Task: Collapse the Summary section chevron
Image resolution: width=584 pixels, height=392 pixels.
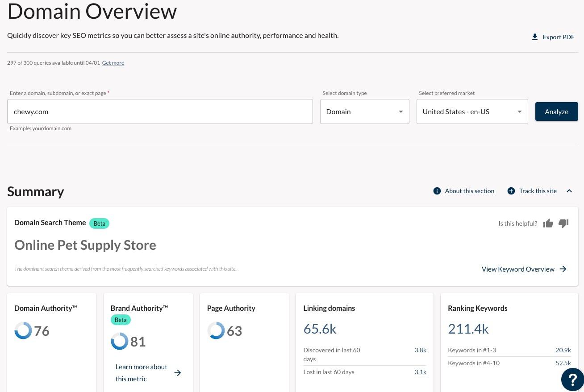Action: tap(569, 191)
